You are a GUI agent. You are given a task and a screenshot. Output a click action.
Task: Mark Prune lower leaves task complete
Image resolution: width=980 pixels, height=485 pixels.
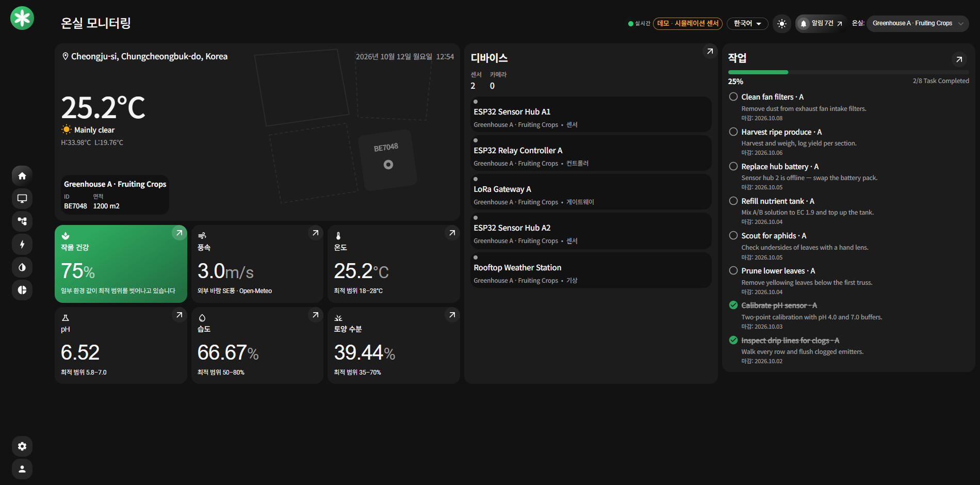click(733, 270)
